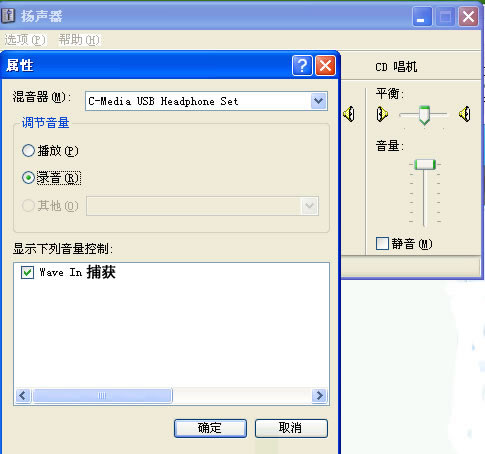Click the help question mark button in 属性 dialog
Screen dimensions: 485x454
tap(302, 65)
